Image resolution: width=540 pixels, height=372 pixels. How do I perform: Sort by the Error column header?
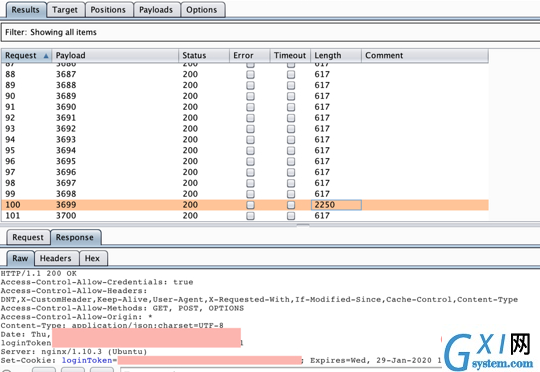(x=250, y=55)
